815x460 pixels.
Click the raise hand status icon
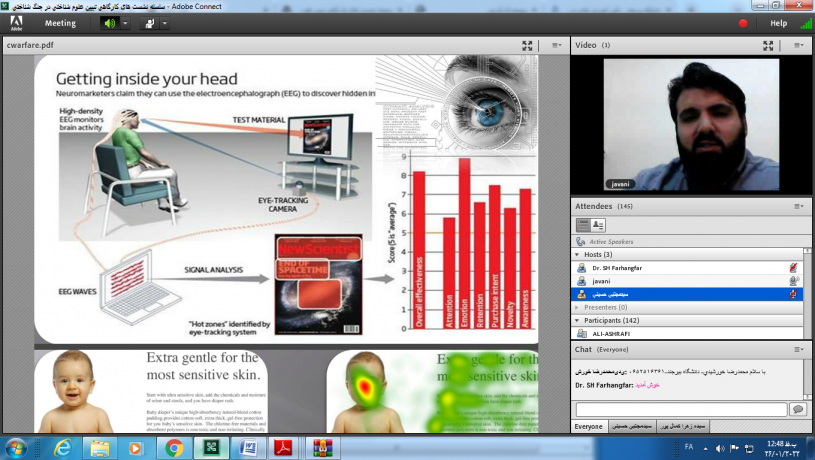[150, 23]
